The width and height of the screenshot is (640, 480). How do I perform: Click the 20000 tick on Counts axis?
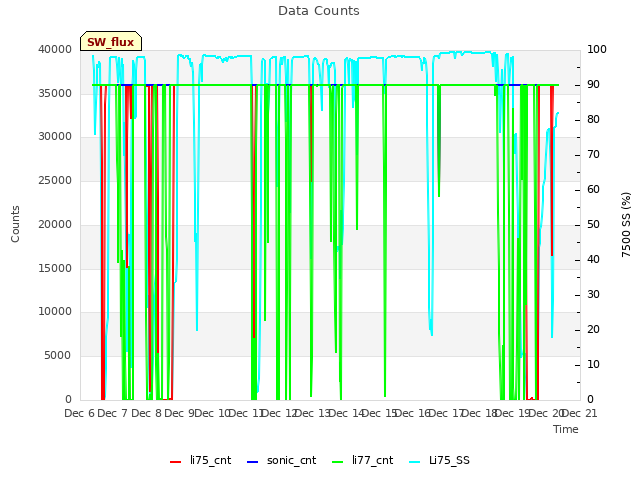point(55,224)
